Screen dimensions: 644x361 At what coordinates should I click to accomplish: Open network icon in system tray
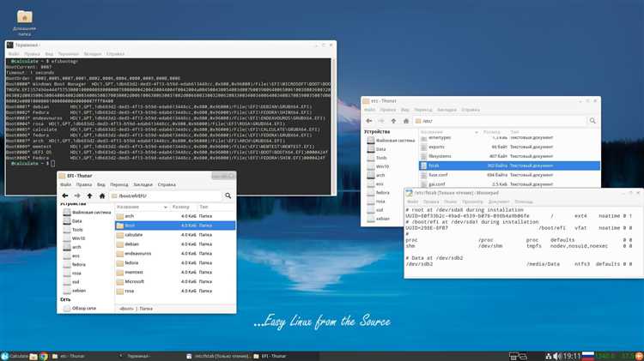[548, 356]
